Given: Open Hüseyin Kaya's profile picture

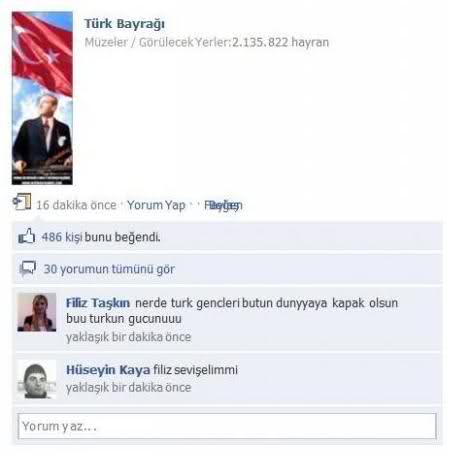Looking at the screenshot, I should point(37,379).
